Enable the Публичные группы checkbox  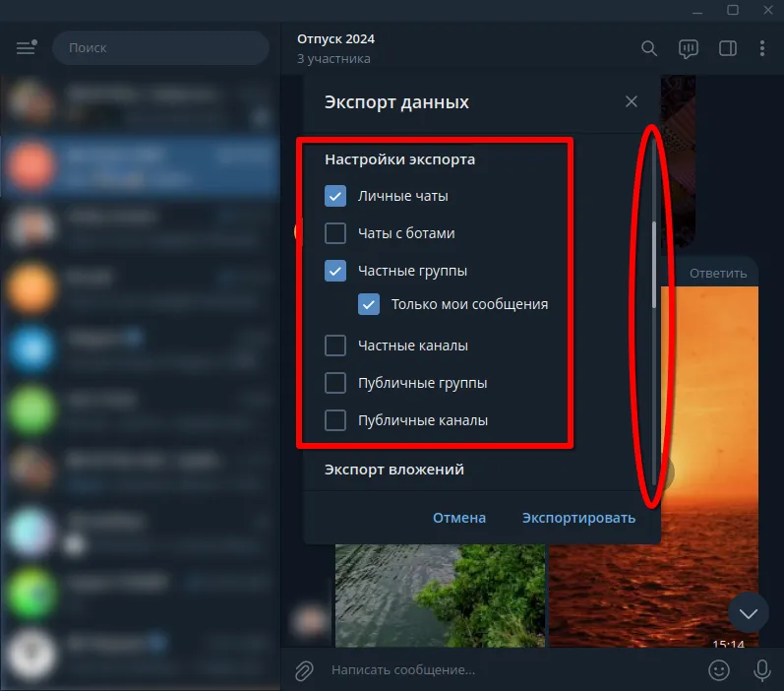click(x=335, y=383)
